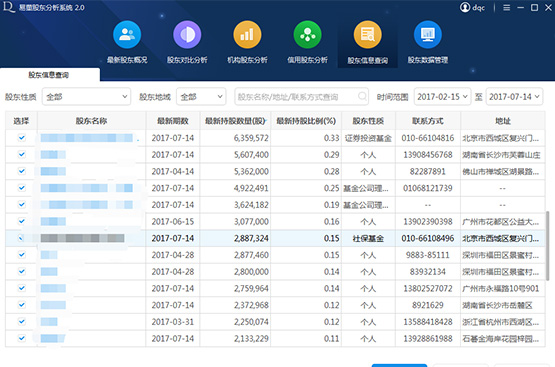The height and width of the screenshot is (367, 555).
Task: Uncheck the row with 2,372,968 shares
Action: [x=22, y=304]
